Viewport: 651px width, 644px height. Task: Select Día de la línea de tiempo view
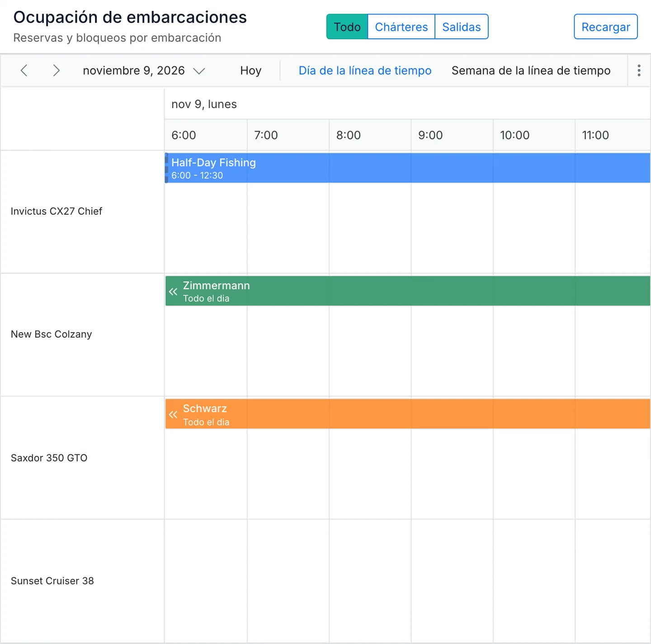[x=365, y=71]
